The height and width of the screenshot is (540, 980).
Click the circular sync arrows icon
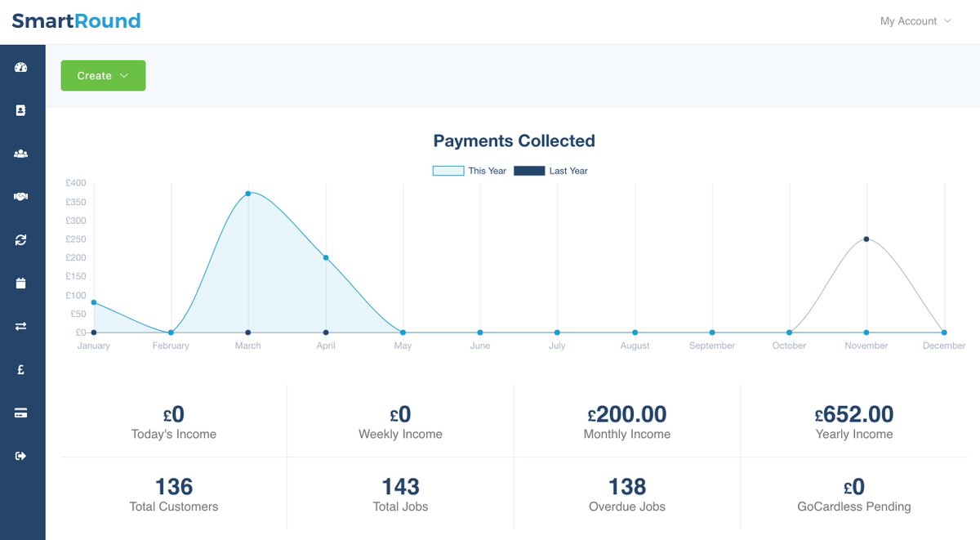21,240
